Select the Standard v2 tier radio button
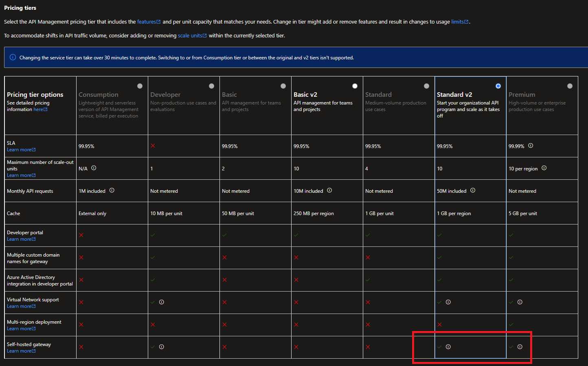Image resolution: width=588 pixels, height=366 pixels. pyautogui.click(x=498, y=86)
